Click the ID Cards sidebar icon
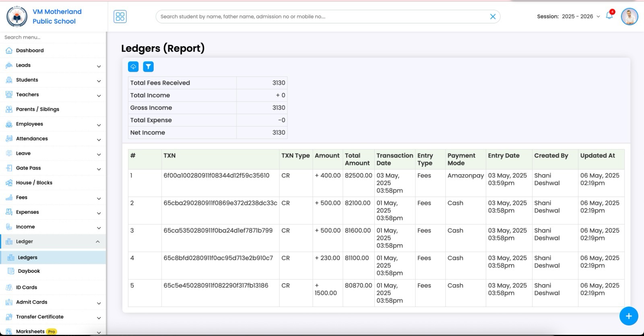The width and height of the screenshot is (644, 336). click(9, 287)
